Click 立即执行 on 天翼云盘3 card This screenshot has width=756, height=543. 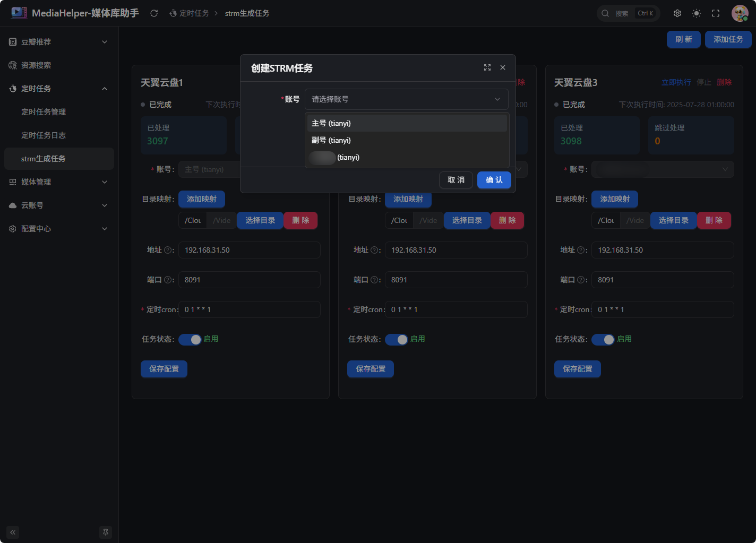pos(676,82)
